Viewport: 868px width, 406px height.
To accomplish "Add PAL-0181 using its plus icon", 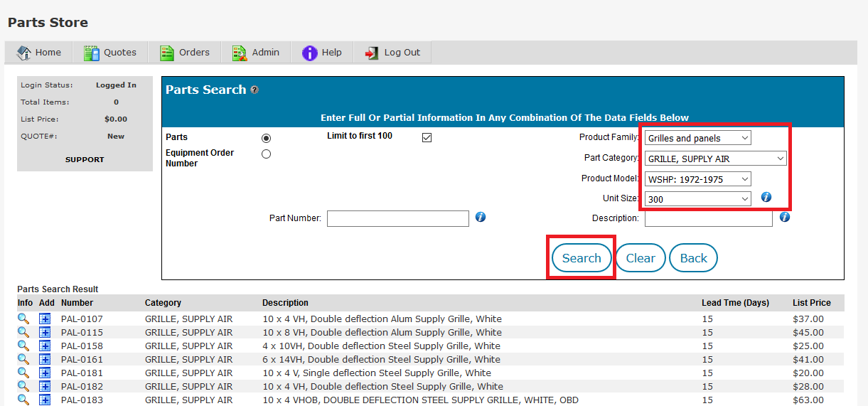I will coord(45,373).
